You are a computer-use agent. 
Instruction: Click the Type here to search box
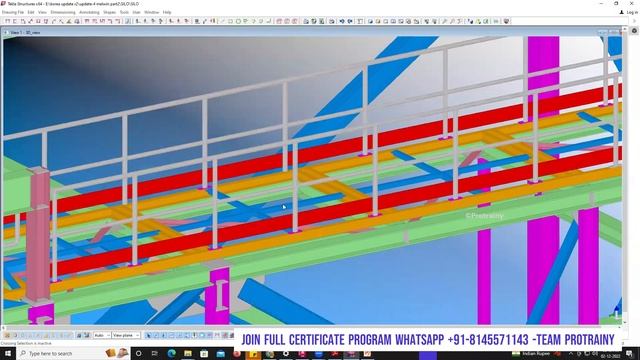[73, 353]
